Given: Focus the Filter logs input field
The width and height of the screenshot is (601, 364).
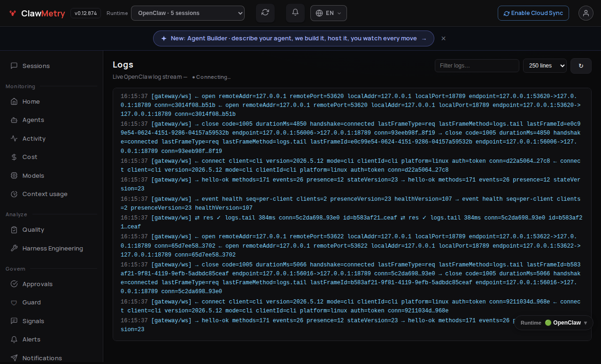Looking at the screenshot, I should pyautogui.click(x=477, y=66).
